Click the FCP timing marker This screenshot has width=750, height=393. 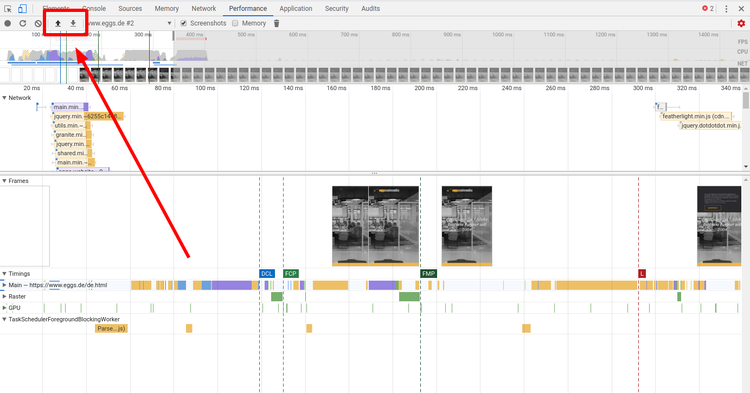(291, 273)
